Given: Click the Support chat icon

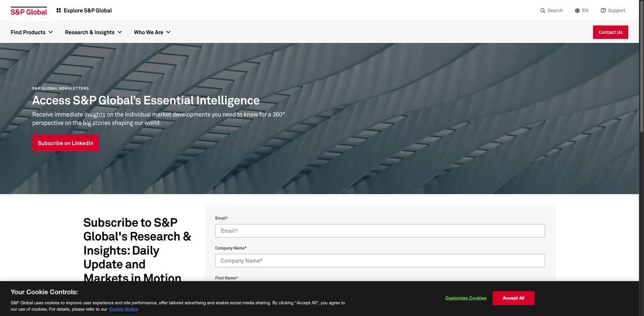Looking at the screenshot, I should [x=603, y=10].
